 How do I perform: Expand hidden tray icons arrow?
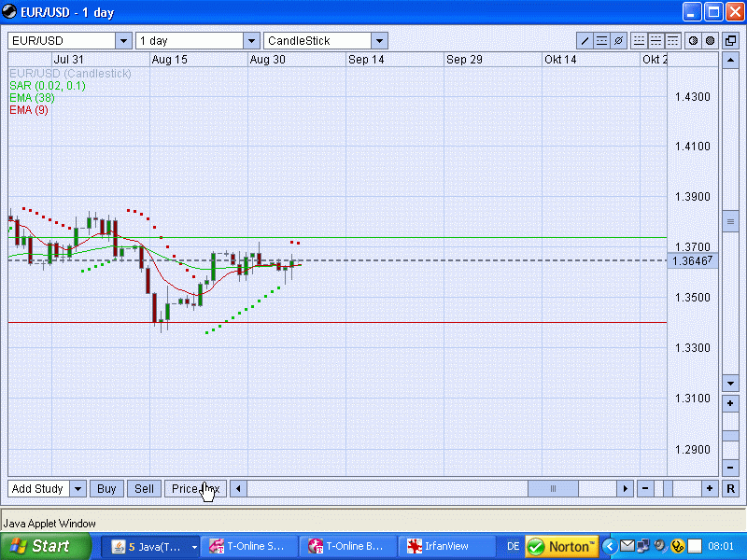[609, 546]
